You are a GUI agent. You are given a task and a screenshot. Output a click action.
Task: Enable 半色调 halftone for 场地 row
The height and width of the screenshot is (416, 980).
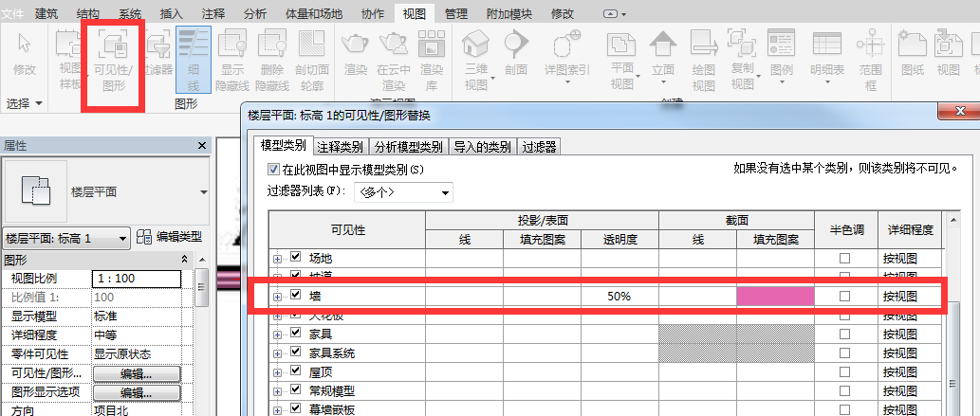point(845,258)
